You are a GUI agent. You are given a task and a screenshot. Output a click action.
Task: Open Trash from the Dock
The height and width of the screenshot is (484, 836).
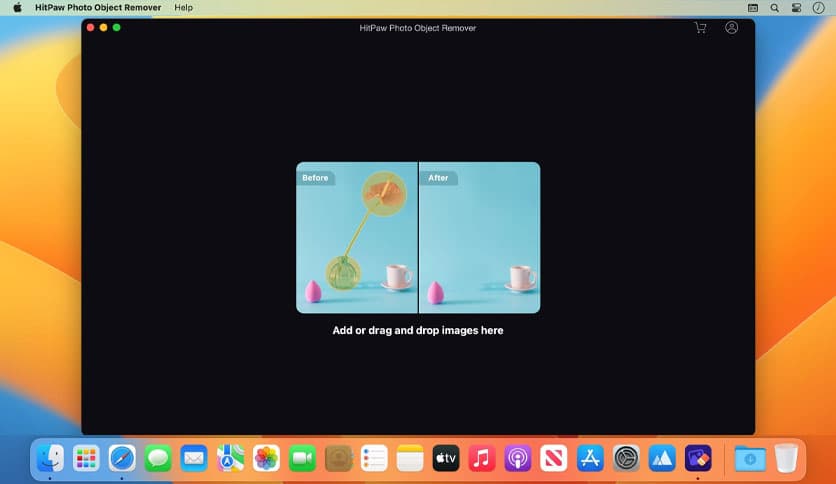tap(786, 458)
